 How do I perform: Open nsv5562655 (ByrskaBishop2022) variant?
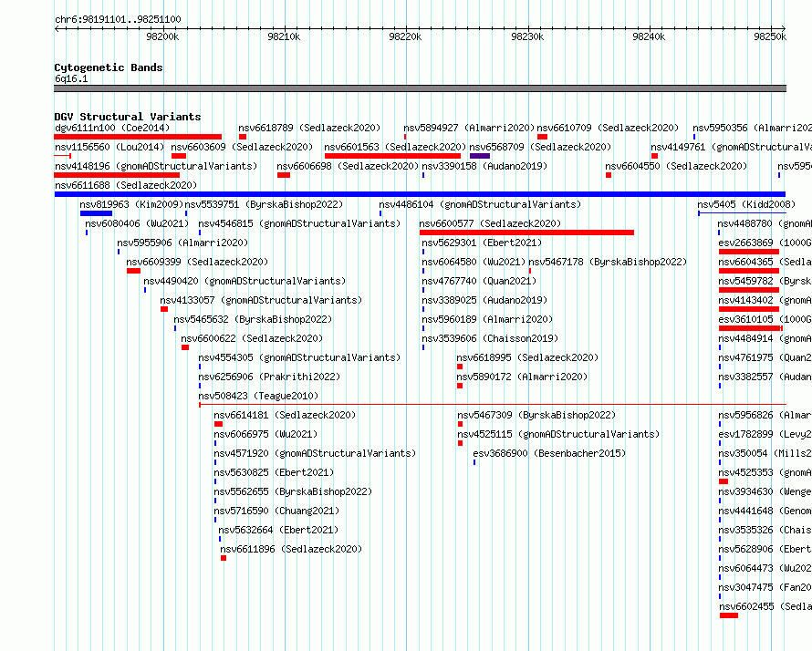[293, 491]
